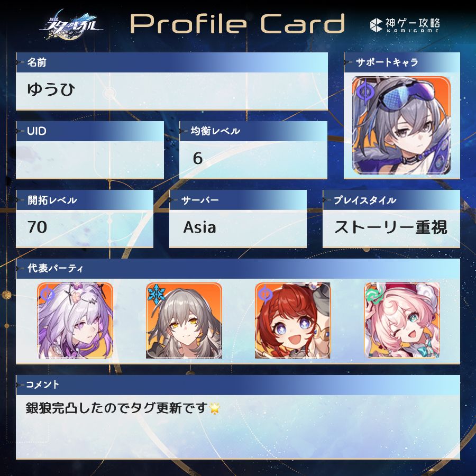
Task: Click the コメント text area
Action: pos(238,426)
